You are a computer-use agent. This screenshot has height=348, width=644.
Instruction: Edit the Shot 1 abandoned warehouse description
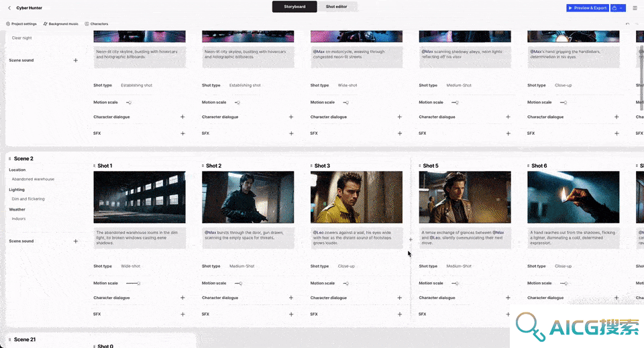coord(140,239)
